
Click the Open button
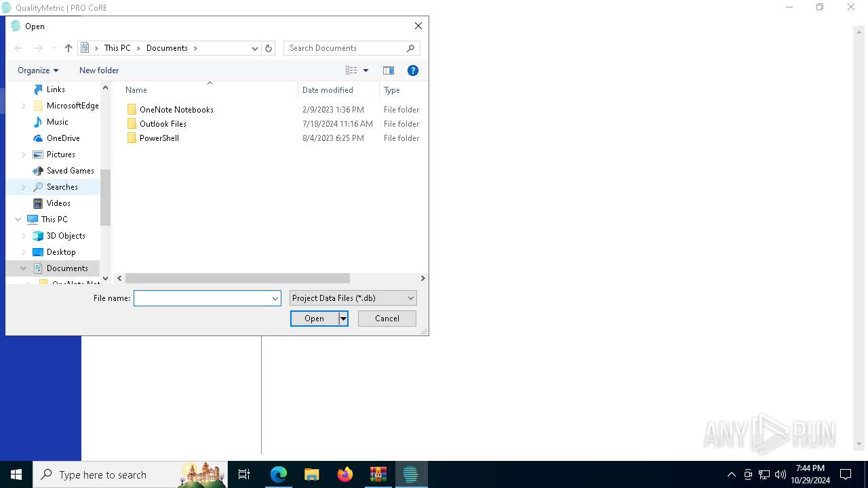pyautogui.click(x=314, y=319)
